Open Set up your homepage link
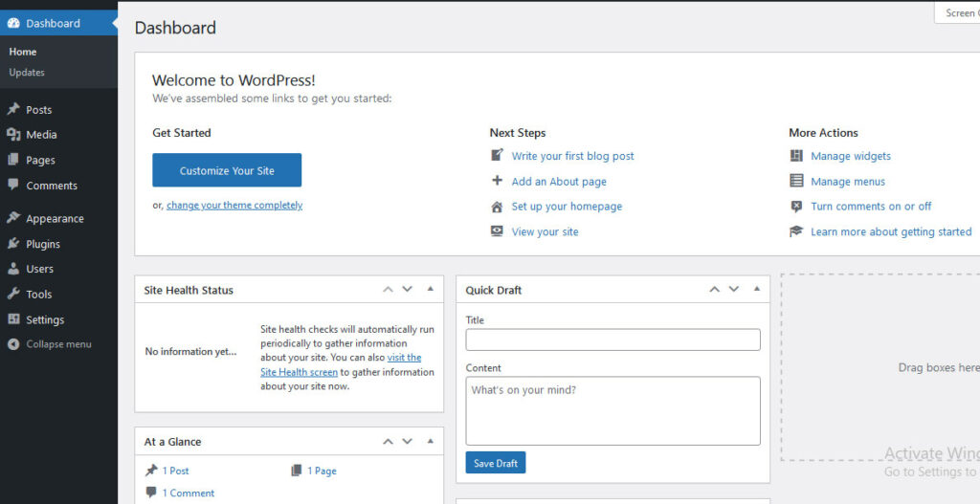The height and width of the screenshot is (504, 980). 567,207
